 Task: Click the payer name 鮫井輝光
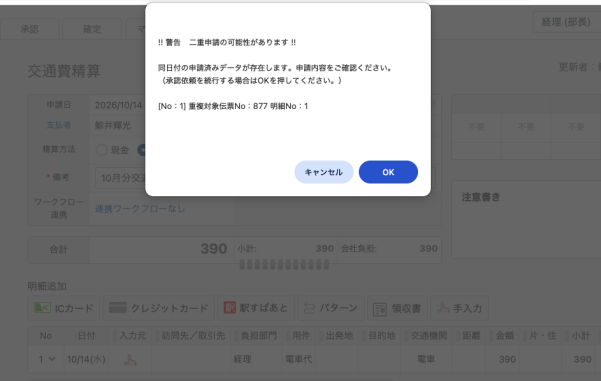(x=113, y=125)
